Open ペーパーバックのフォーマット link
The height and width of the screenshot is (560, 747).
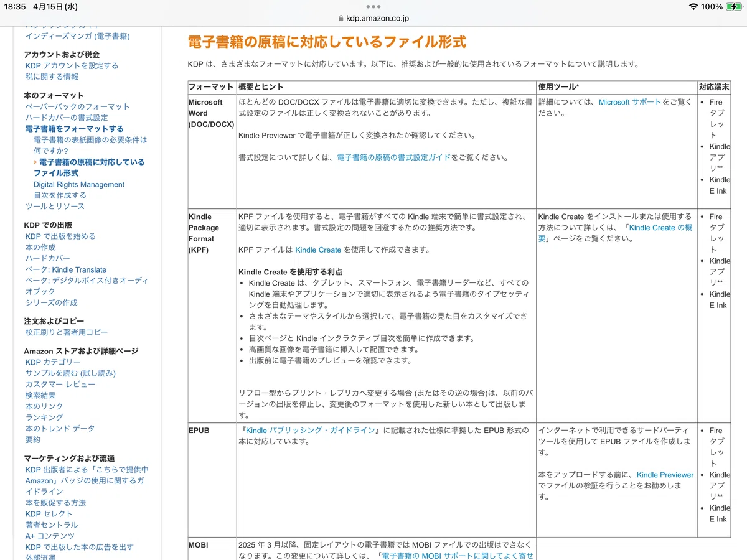coord(78,106)
